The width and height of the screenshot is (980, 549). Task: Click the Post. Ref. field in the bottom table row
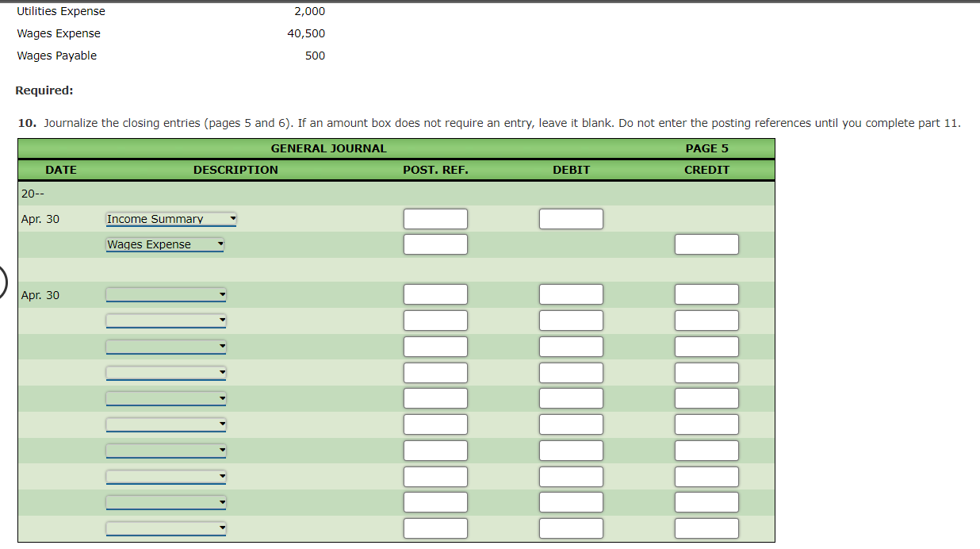coord(435,528)
